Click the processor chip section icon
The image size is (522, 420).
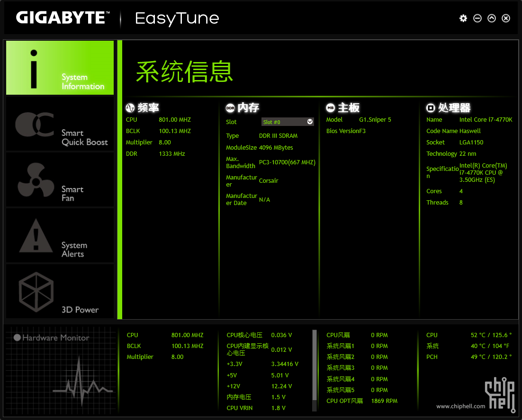click(431, 108)
